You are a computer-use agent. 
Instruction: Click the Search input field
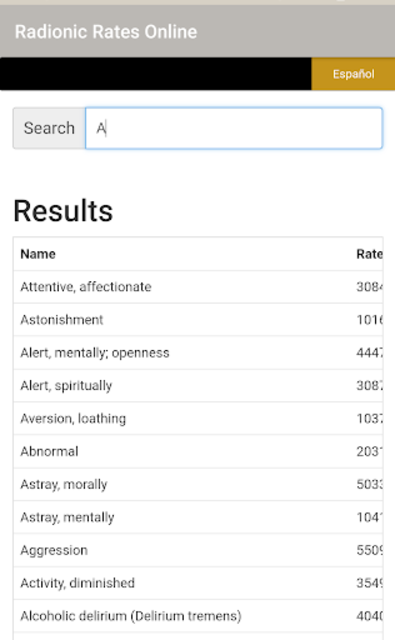(234, 128)
